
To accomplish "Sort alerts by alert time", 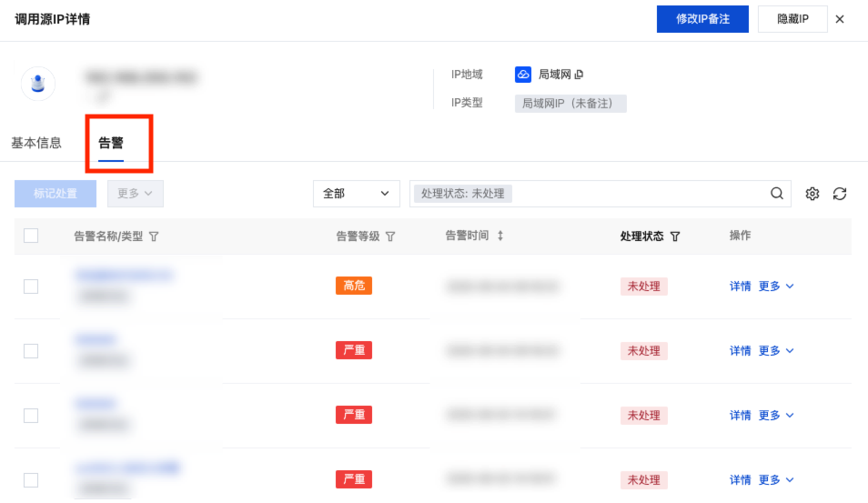I will [x=500, y=236].
